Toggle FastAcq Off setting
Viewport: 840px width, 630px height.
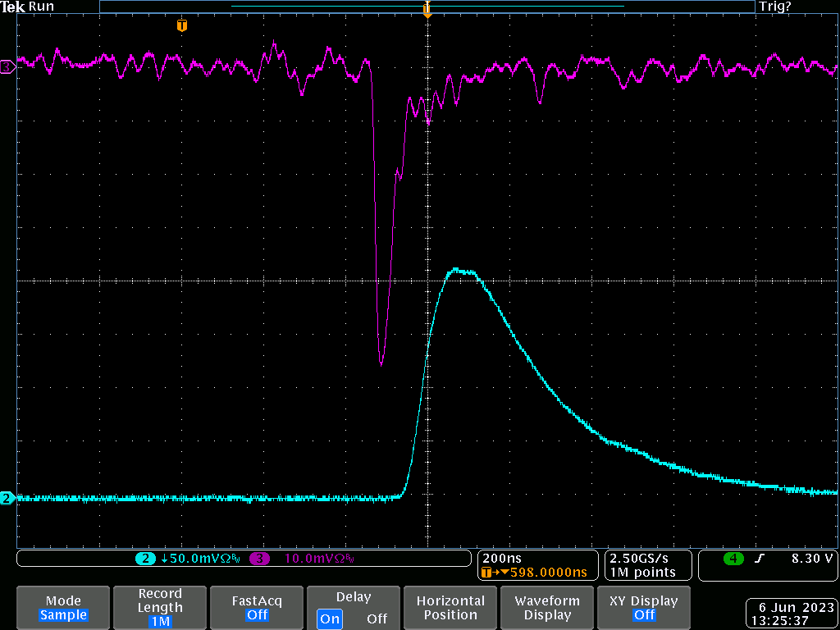pos(257,608)
